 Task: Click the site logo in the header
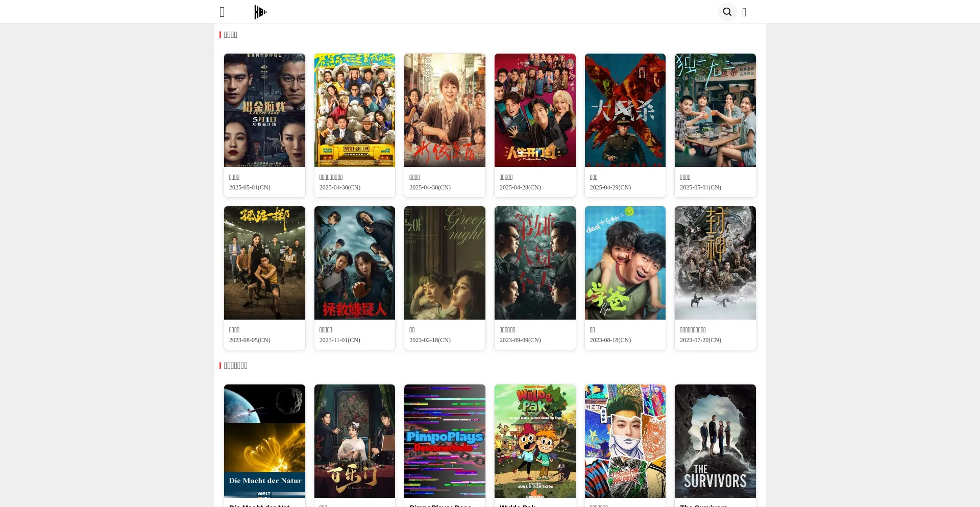click(x=260, y=12)
